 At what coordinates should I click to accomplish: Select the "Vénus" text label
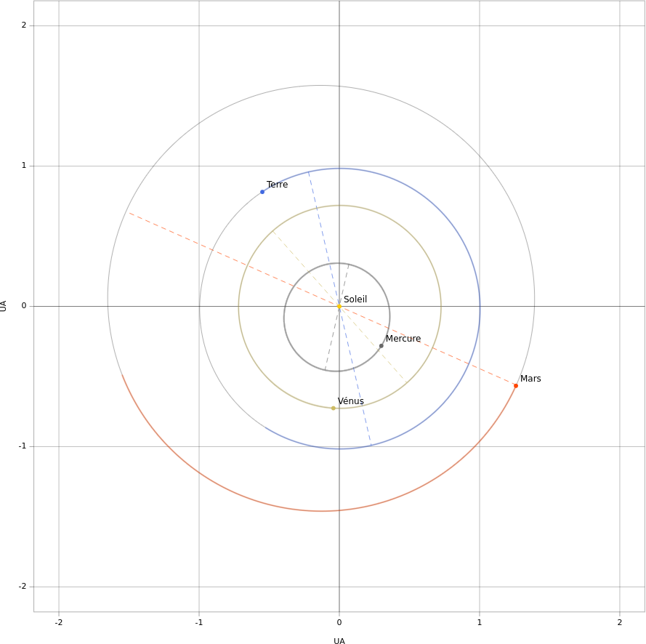click(351, 401)
